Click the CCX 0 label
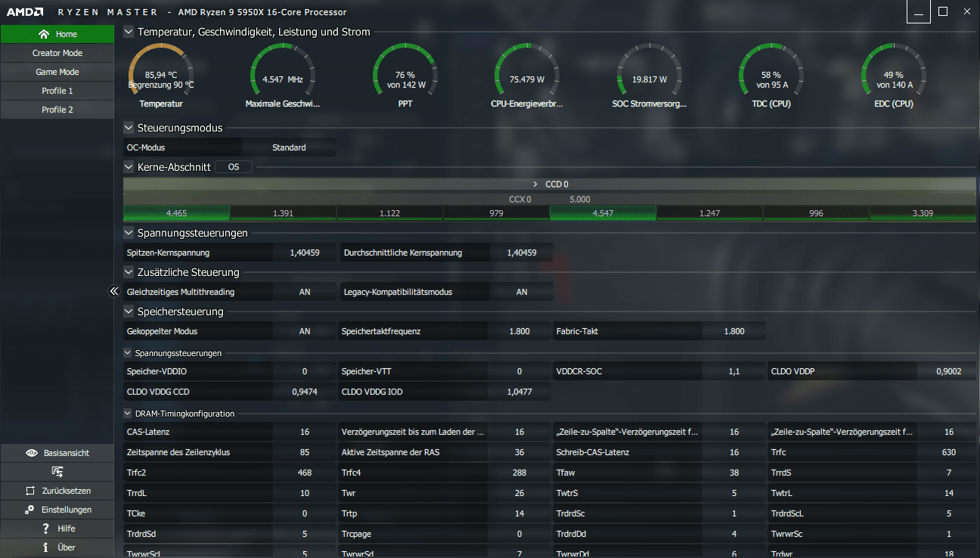This screenshot has width=980, height=558. (520, 200)
